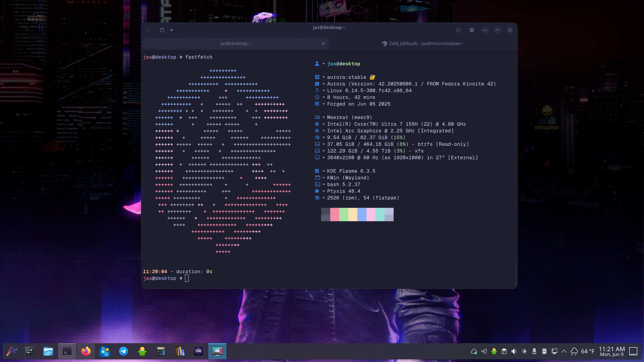Click '9.54 GiB / 62.37 GiB' memory line

[x=366, y=137]
